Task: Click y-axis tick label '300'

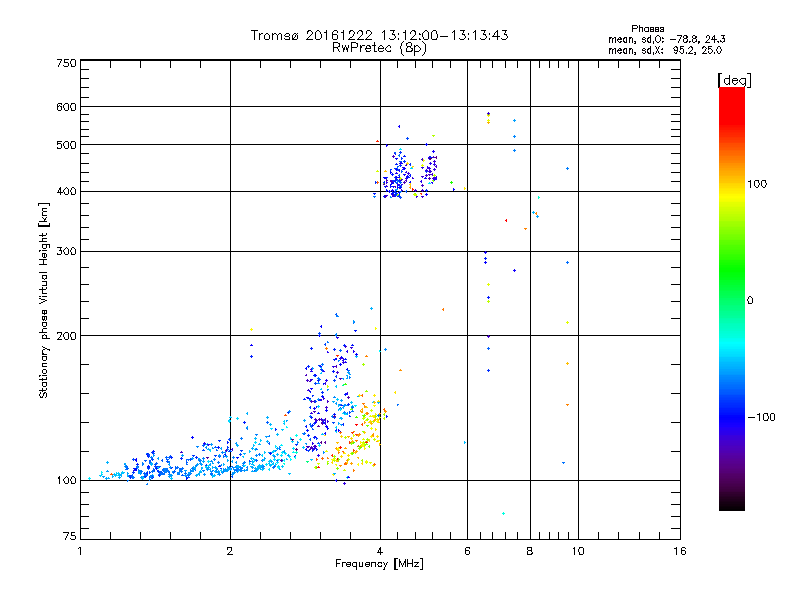Action: click(66, 252)
